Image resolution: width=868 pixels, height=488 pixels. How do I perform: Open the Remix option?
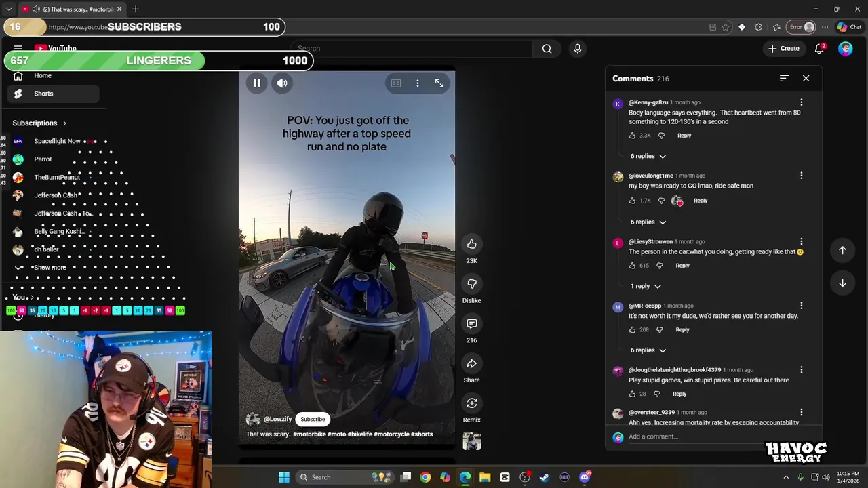tap(472, 403)
